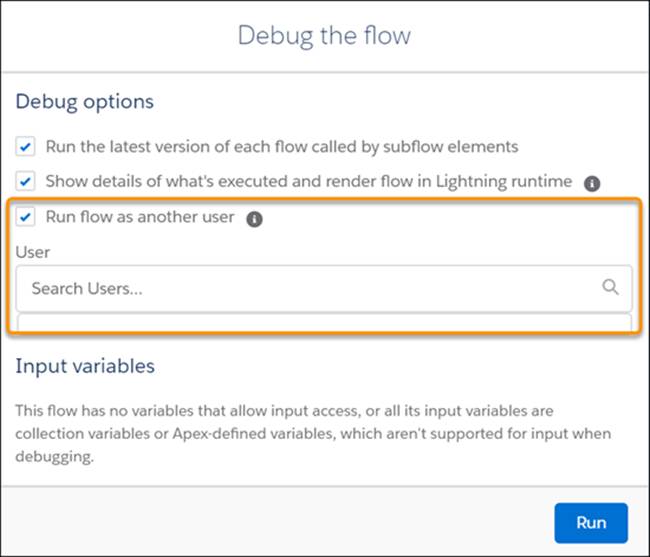Open the user results box below the search field
650x557 pixels.
point(324,322)
